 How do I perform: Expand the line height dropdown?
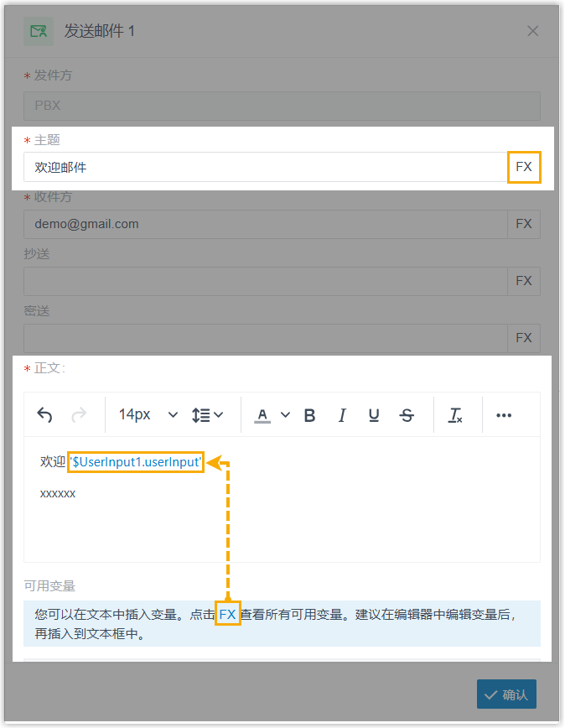pos(207,415)
